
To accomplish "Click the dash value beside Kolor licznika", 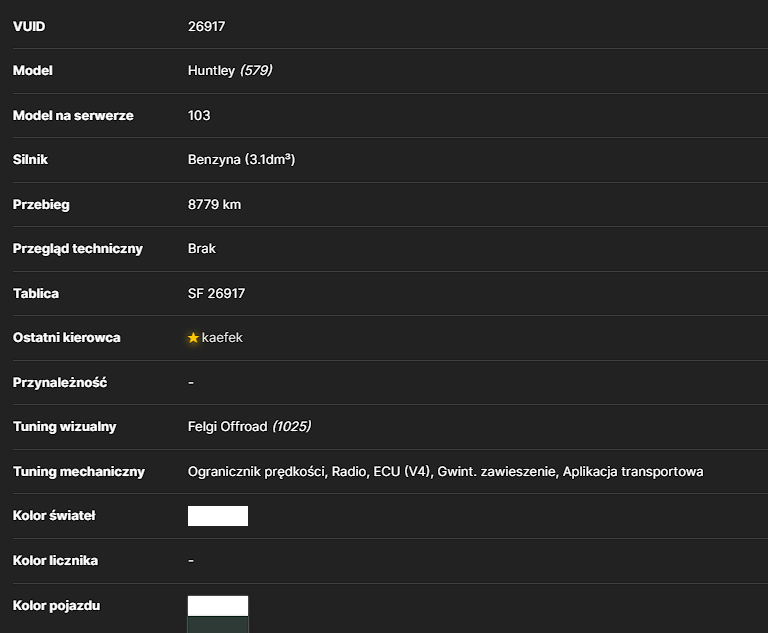I will click(191, 560).
